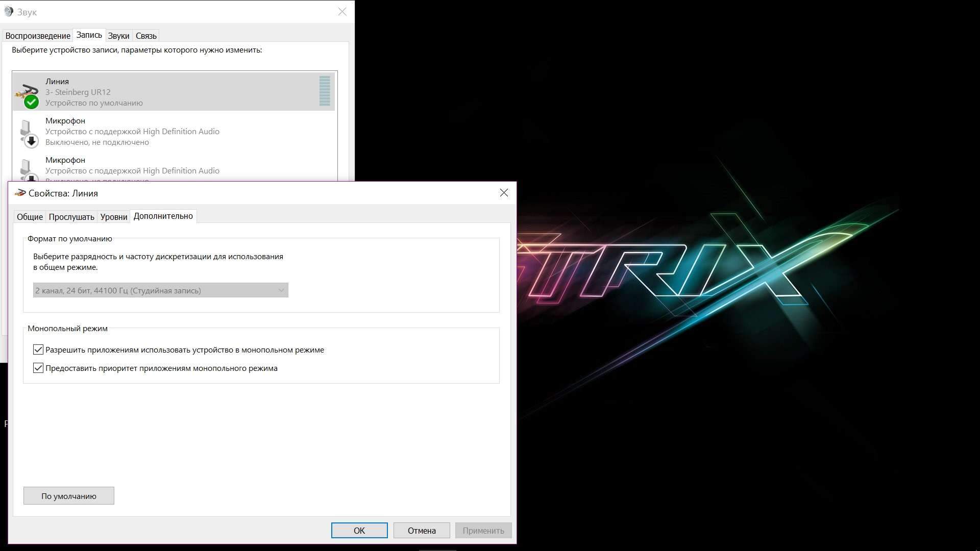Switch to the Воспроизведение tab
The width and height of the screenshot is (980, 551).
[x=38, y=36]
